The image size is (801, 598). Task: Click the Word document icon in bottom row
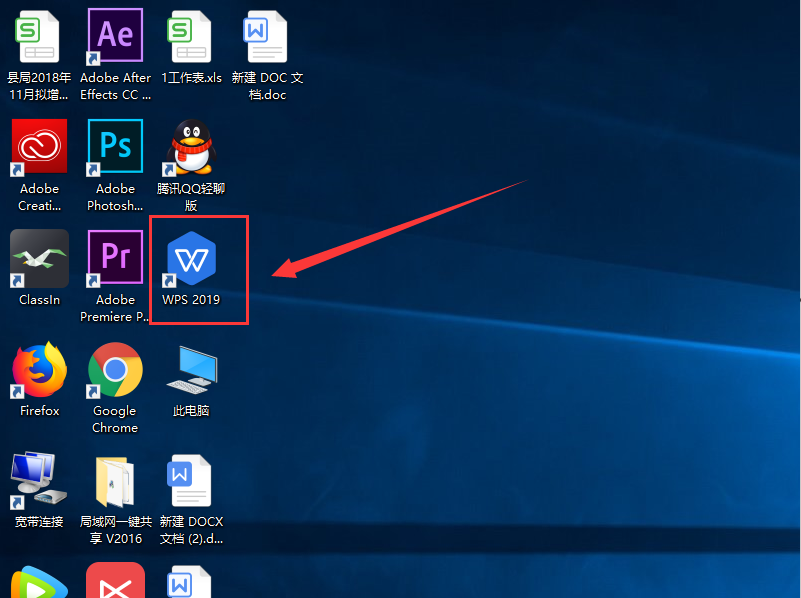coord(189,582)
